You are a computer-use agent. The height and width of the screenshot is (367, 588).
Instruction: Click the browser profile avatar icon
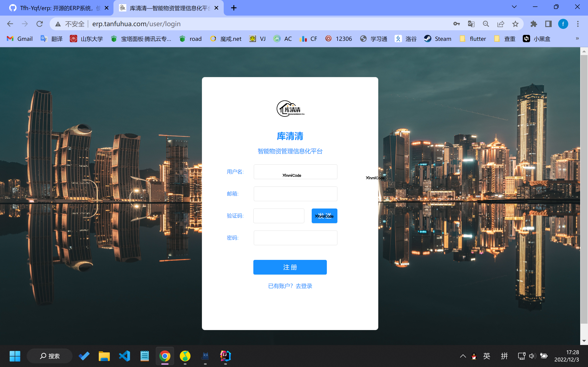563,24
